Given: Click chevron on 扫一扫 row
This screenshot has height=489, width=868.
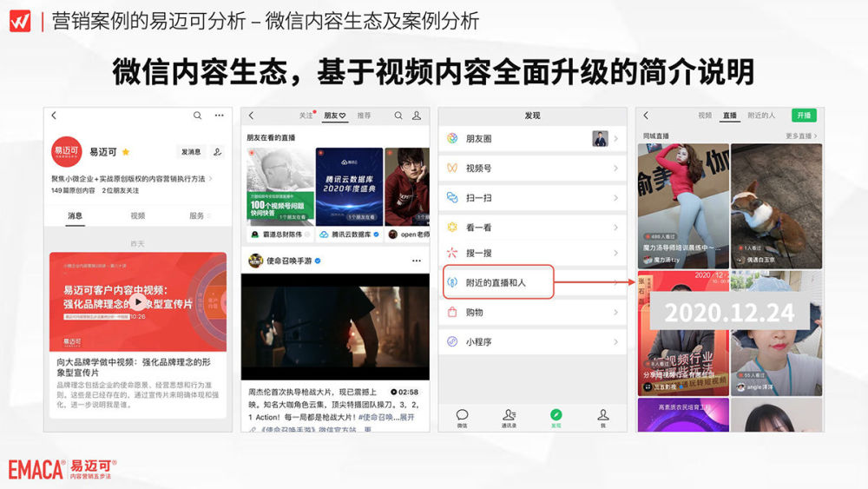Looking at the screenshot, I should click(615, 197).
